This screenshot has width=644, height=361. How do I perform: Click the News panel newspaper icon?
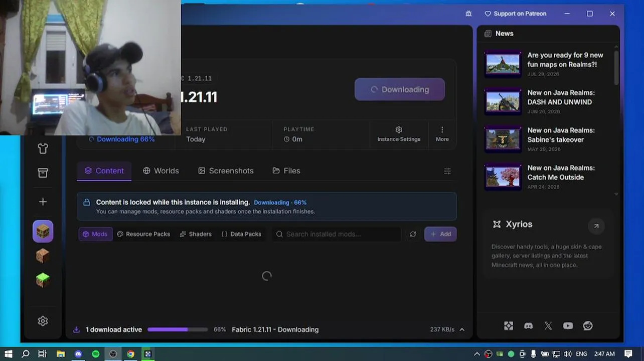(x=488, y=34)
